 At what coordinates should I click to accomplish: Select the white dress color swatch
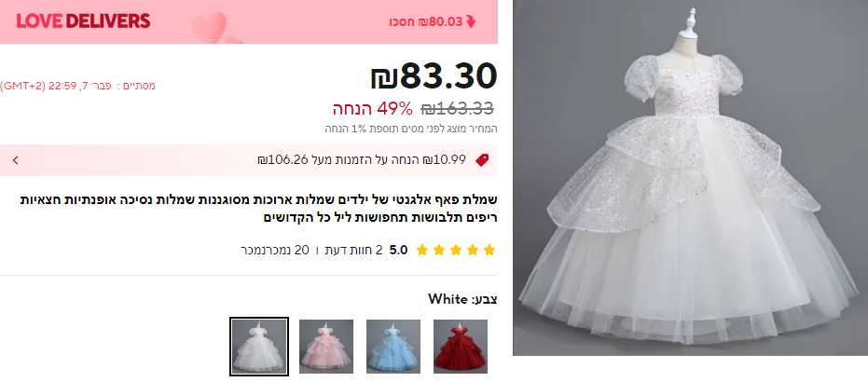[x=259, y=347]
